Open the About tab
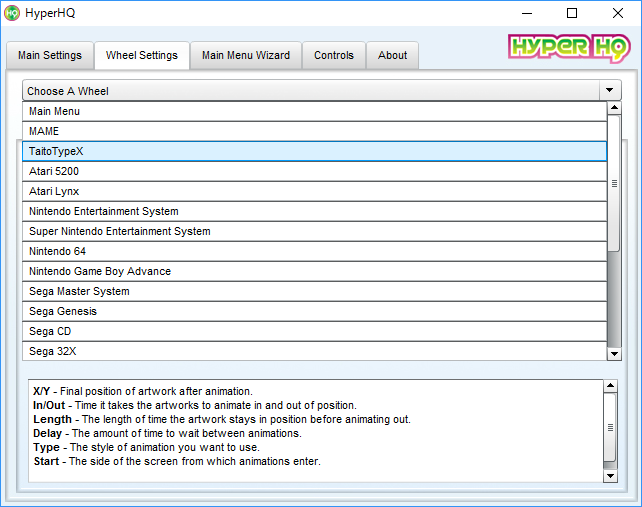The height and width of the screenshot is (507, 642). point(392,55)
